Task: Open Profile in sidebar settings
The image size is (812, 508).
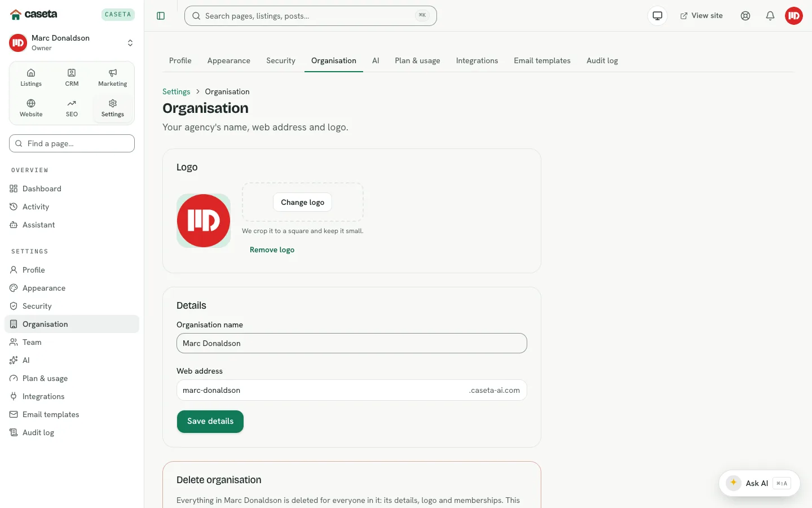Action: [72, 270]
